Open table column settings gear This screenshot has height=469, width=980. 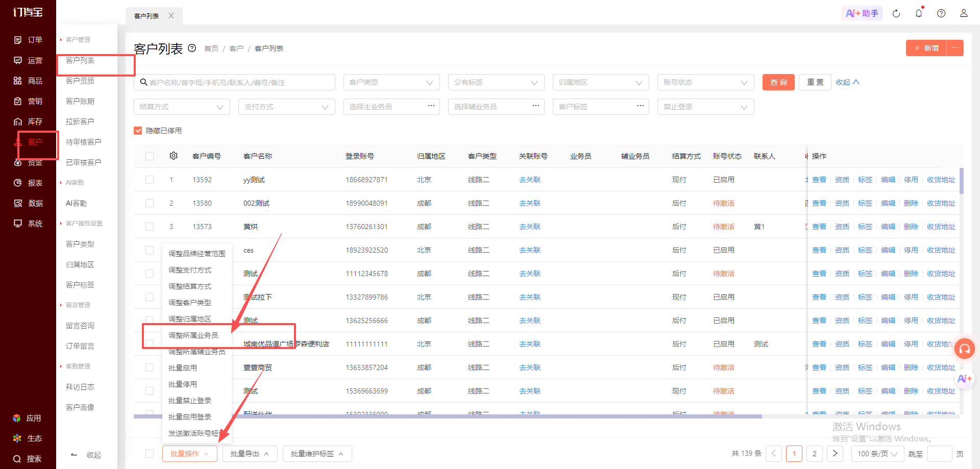point(174,156)
